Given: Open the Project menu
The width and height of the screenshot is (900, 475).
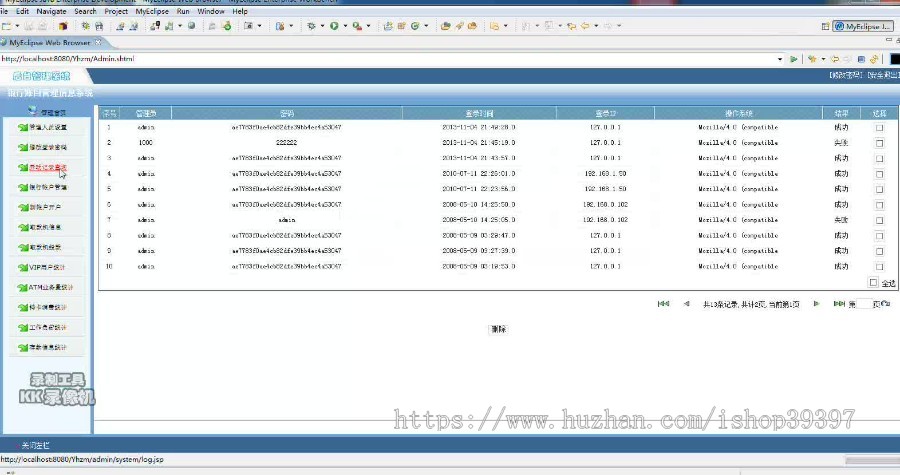Looking at the screenshot, I should [116, 11].
